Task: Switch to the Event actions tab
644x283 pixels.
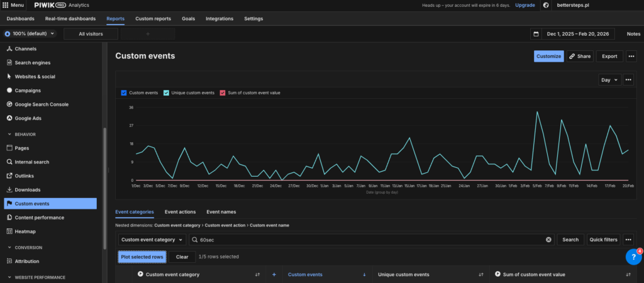Action: click(x=180, y=212)
